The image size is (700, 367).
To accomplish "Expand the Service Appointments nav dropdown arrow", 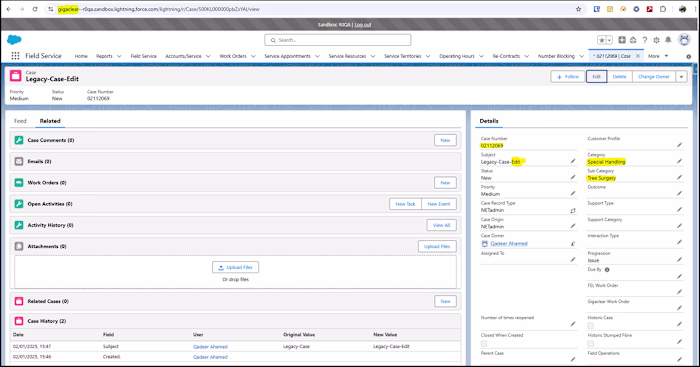I will pyautogui.click(x=317, y=56).
